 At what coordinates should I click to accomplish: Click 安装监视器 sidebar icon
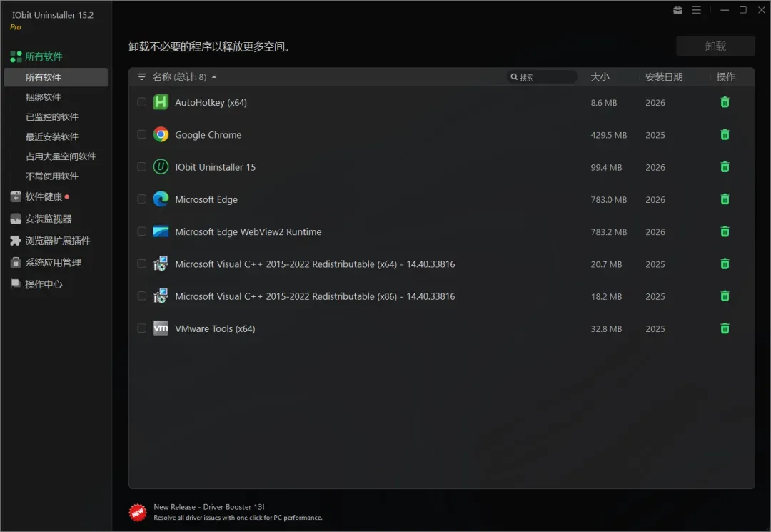coord(16,219)
